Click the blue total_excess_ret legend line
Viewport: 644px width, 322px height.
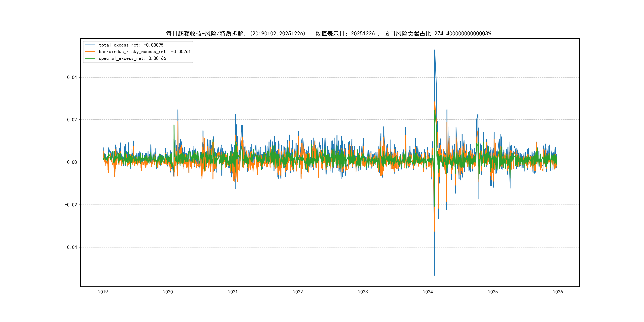pos(90,45)
